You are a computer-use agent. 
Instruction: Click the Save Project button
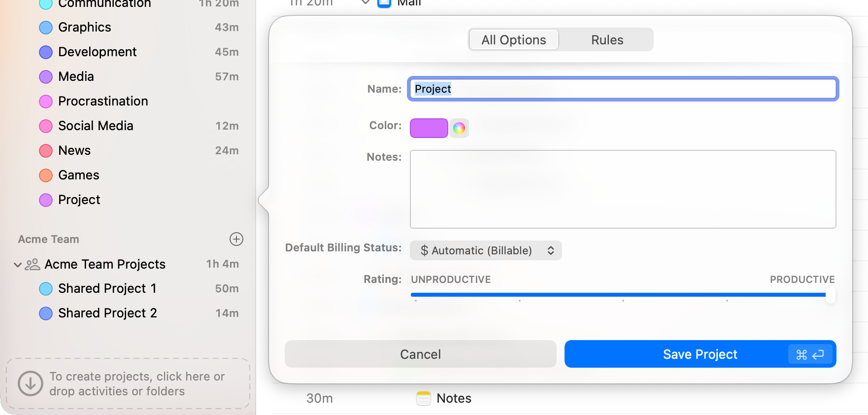(x=700, y=354)
